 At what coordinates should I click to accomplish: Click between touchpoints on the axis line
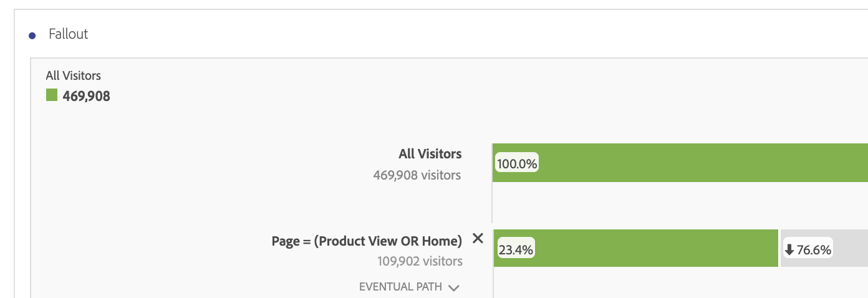pos(493,203)
